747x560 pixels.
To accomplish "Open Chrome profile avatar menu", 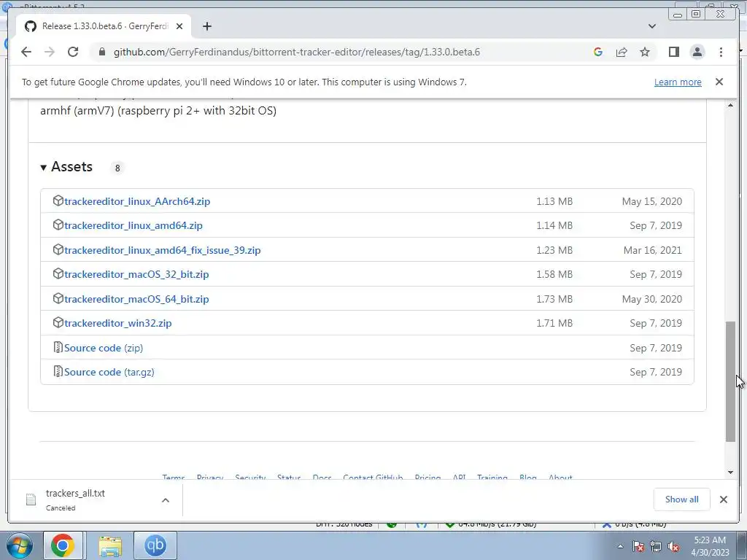I will click(697, 52).
